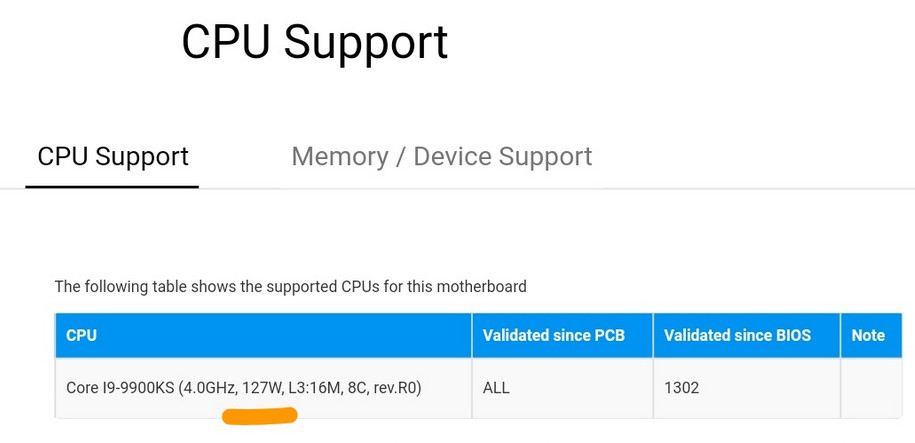Click the 8C core count text

pos(357,387)
